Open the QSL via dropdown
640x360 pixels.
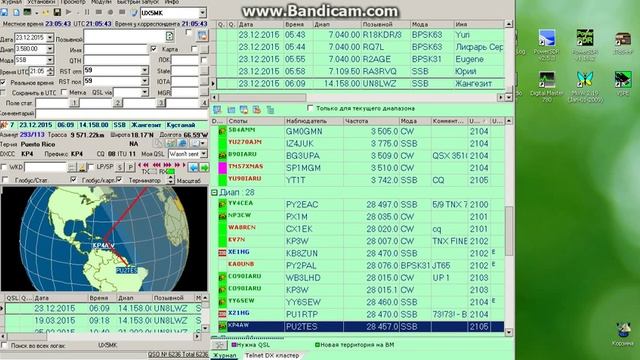[x=144, y=92]
